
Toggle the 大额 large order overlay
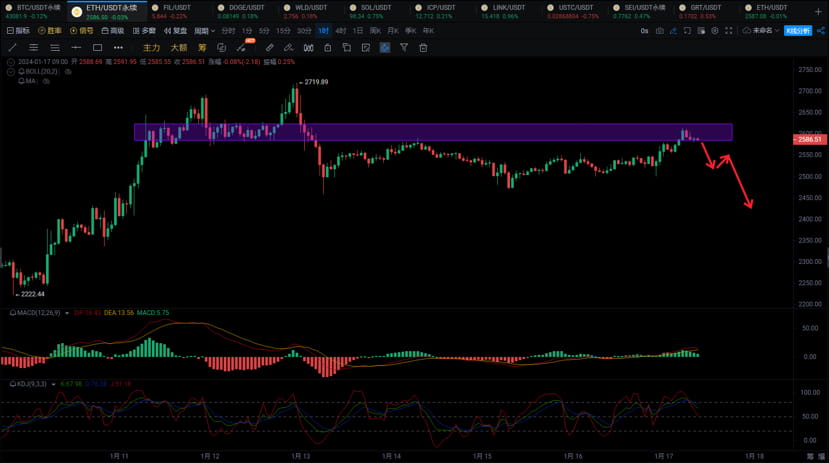pos(179,48)
